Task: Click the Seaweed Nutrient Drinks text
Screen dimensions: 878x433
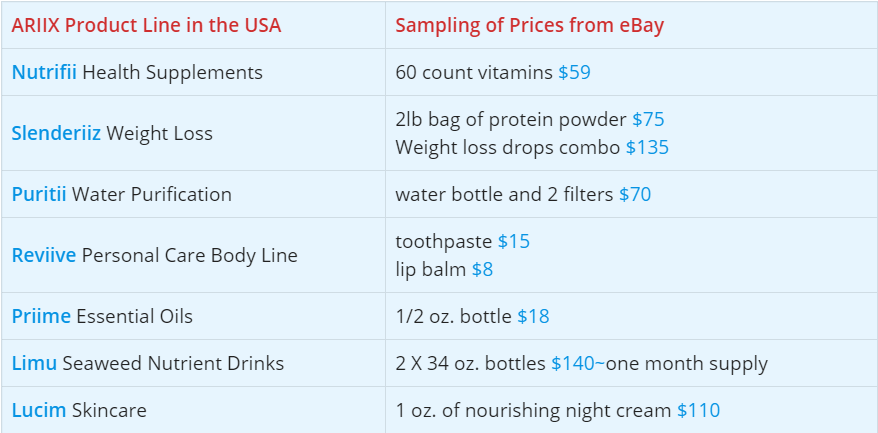Action: [x=173, y=364]
